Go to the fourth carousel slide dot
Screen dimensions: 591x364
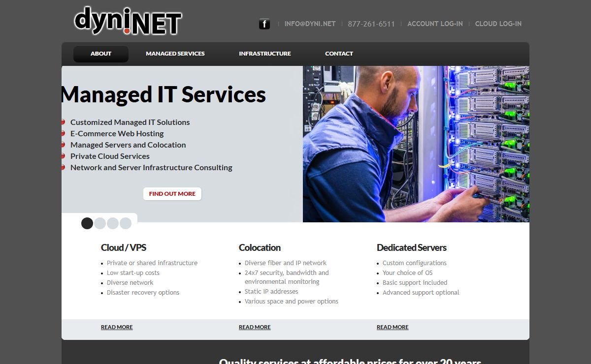pyautogui.click(x=126, y=223)
